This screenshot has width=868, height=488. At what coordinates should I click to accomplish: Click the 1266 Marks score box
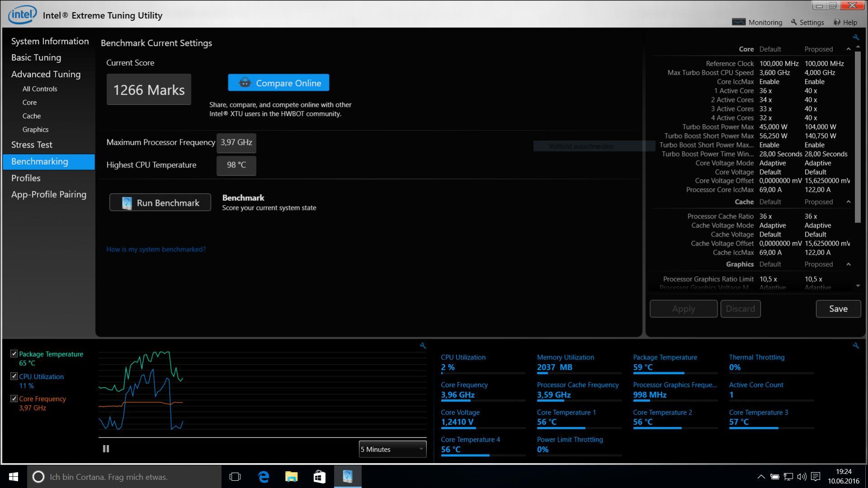coord(149,90)
